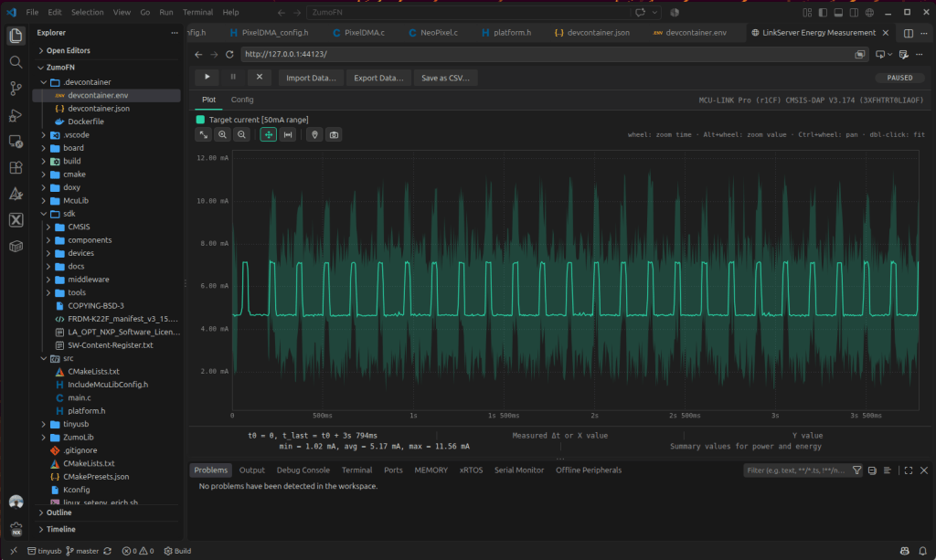Start the energy measurement with the play button

207,78
